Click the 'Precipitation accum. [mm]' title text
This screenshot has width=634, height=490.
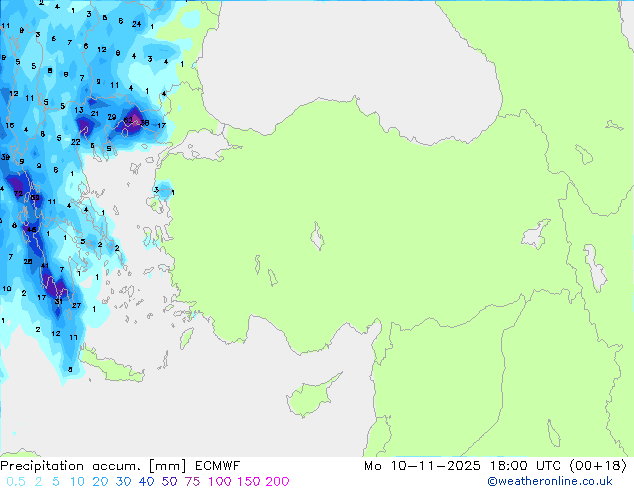point(93,466)
